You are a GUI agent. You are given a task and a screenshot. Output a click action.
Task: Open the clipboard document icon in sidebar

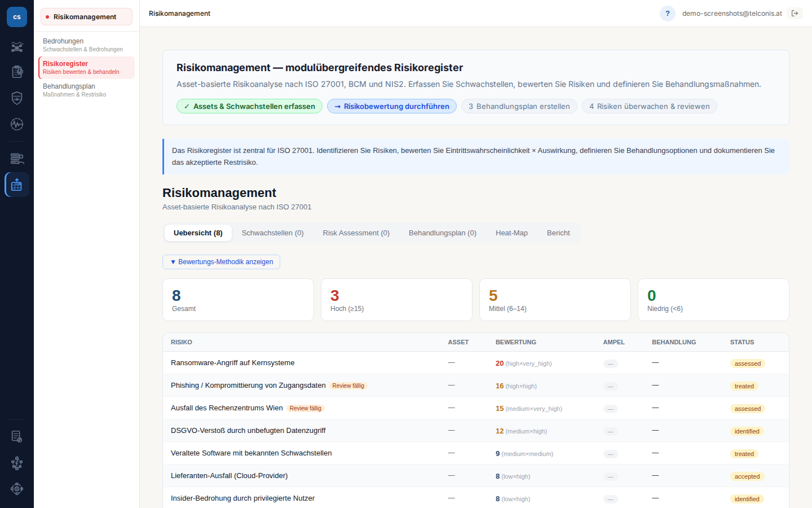[17, 72]
